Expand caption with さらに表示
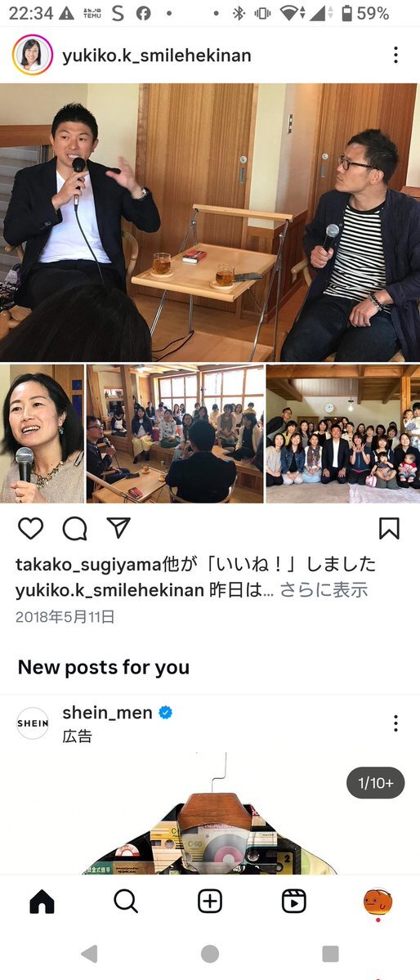This screenshot has width=420, height=980. 323,589
